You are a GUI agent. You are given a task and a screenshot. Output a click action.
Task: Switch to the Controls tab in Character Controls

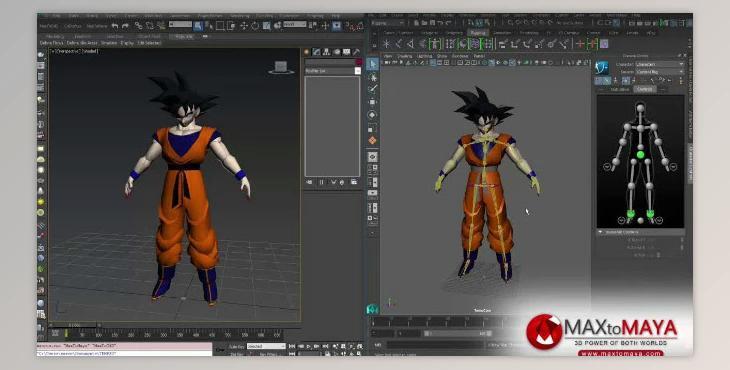coord(644,89)
